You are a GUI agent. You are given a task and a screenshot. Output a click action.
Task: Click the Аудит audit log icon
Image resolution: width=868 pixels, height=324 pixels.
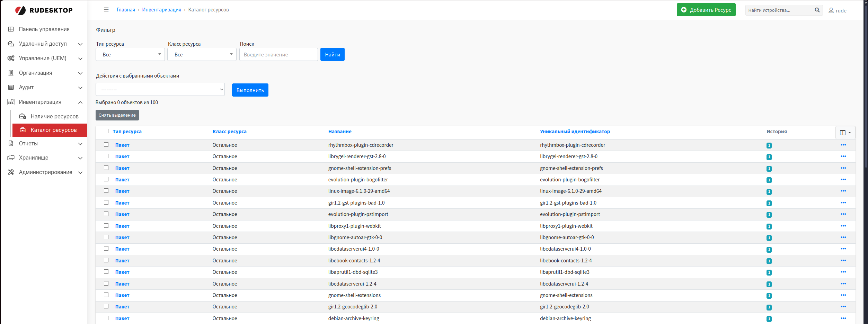tap(10, 87)
